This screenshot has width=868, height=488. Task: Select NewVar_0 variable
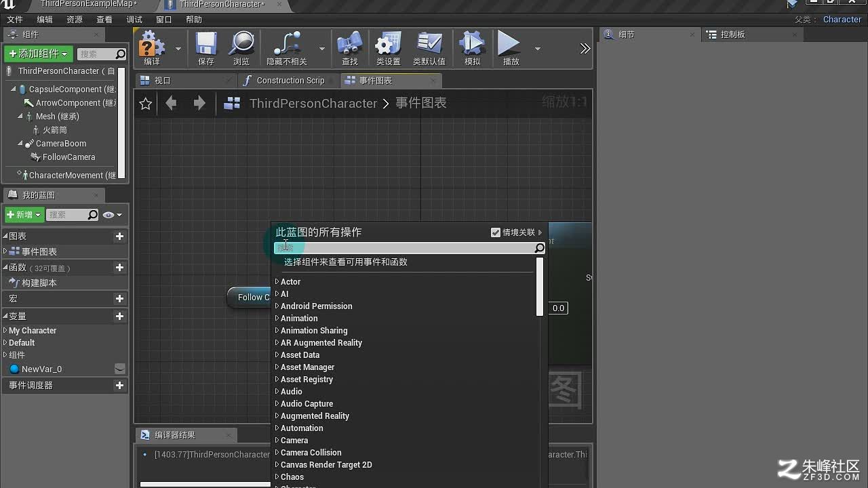tap(41, 369)
